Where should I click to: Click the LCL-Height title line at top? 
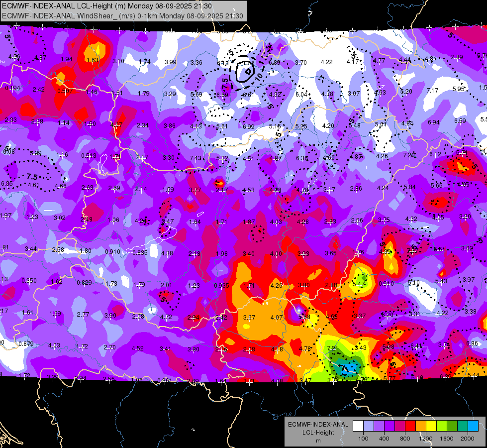[x=107, y=6]
